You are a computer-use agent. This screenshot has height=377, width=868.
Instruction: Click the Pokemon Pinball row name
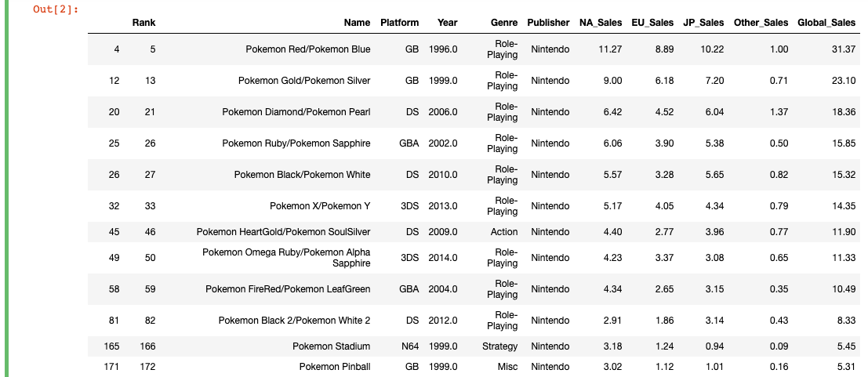pos(335,367)
